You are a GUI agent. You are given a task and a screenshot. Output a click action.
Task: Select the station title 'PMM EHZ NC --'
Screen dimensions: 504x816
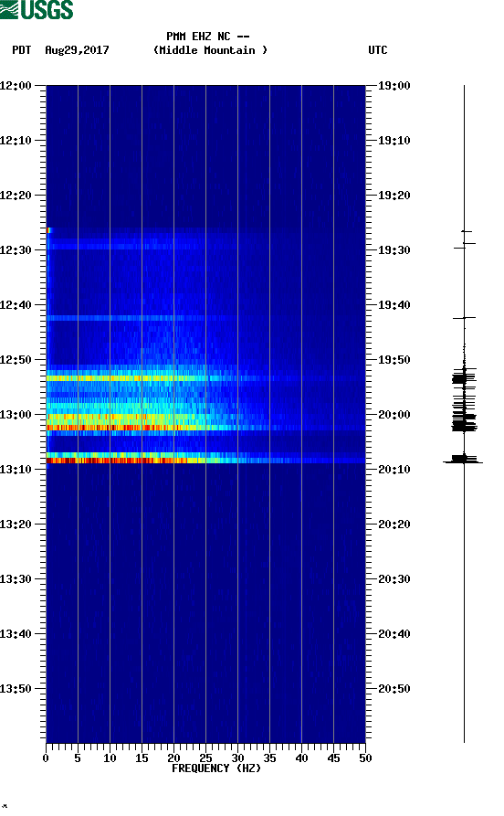click(208, 37)
